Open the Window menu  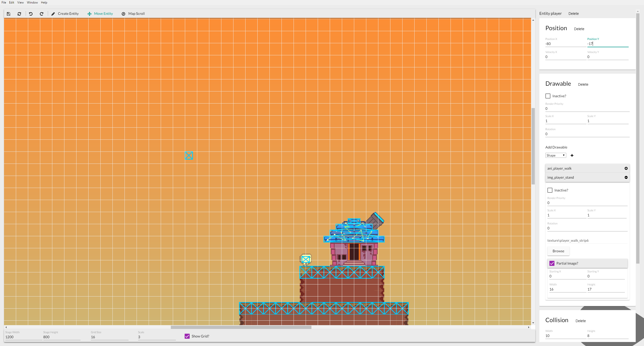tap(32, 3)
